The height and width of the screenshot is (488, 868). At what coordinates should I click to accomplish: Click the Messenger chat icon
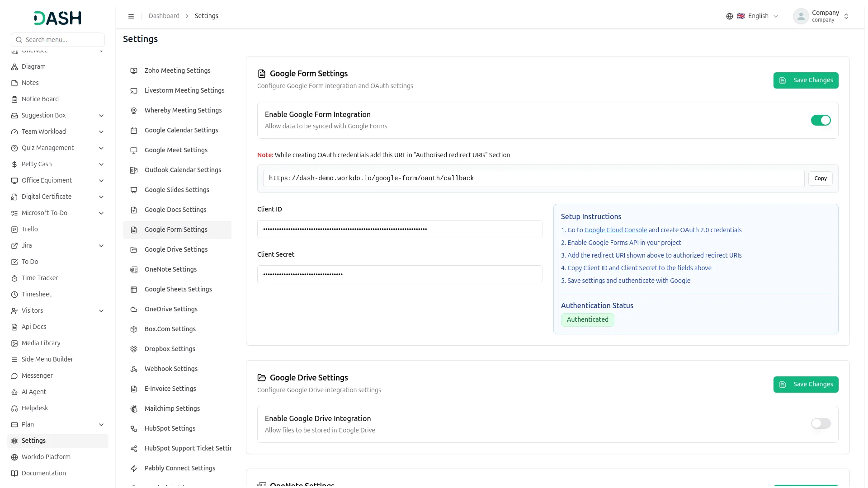(x=14, y=376)
